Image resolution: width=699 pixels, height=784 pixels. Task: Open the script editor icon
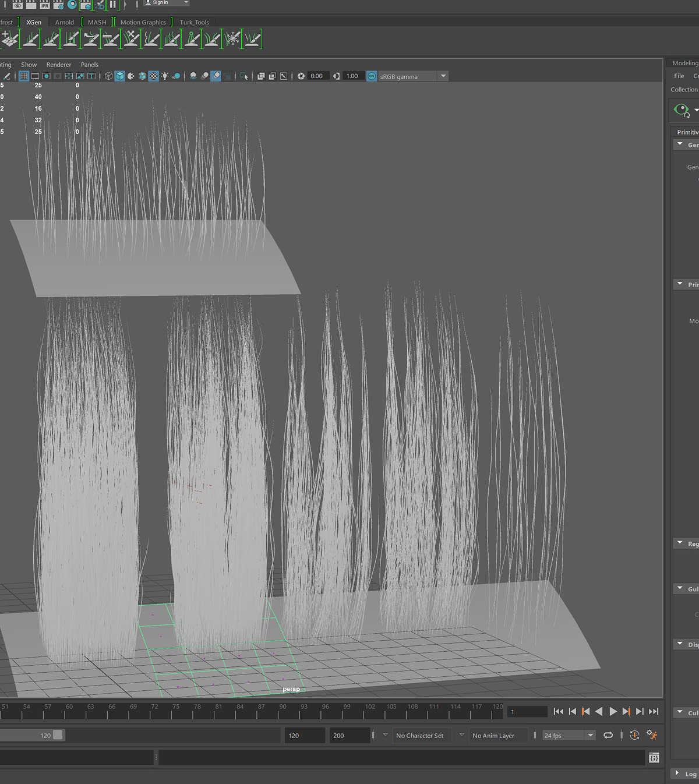click(x=654, y=758)
